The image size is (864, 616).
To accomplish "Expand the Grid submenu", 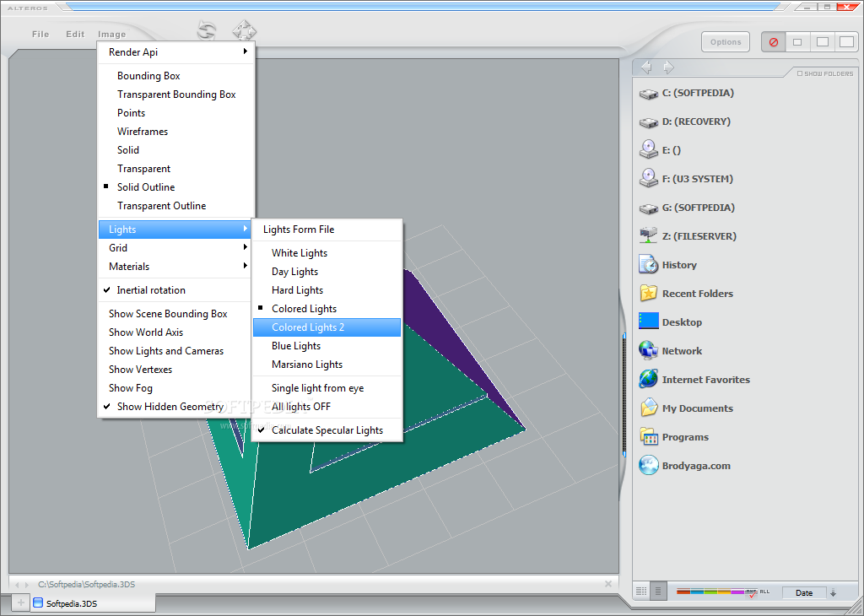I will 175,248.
